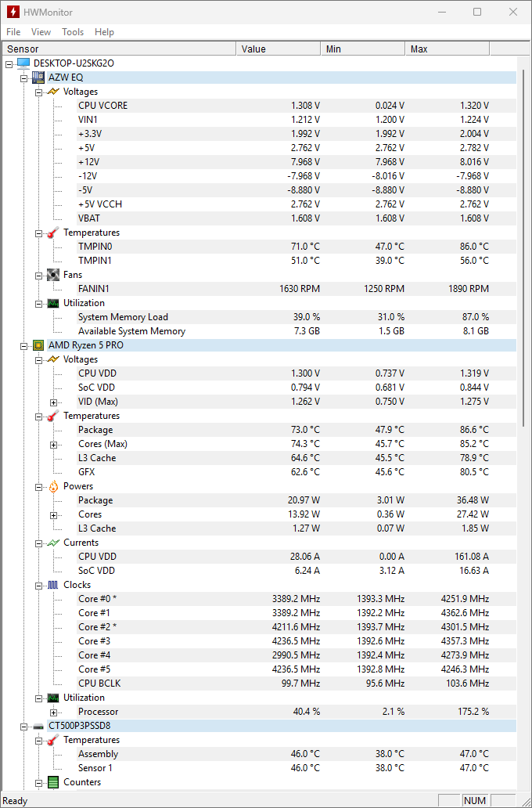Click the Fans node fan icon
This screenshot has width=532, height=808.
53,275
